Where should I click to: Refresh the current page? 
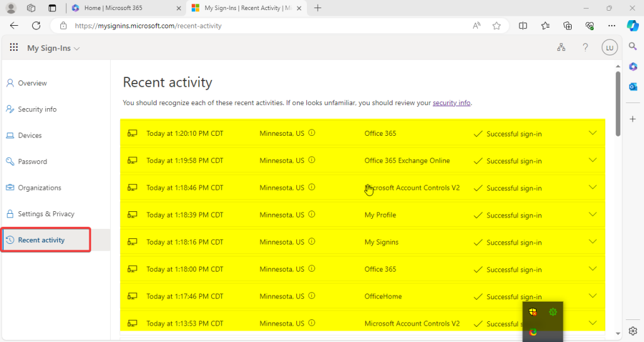click(36, 26)
